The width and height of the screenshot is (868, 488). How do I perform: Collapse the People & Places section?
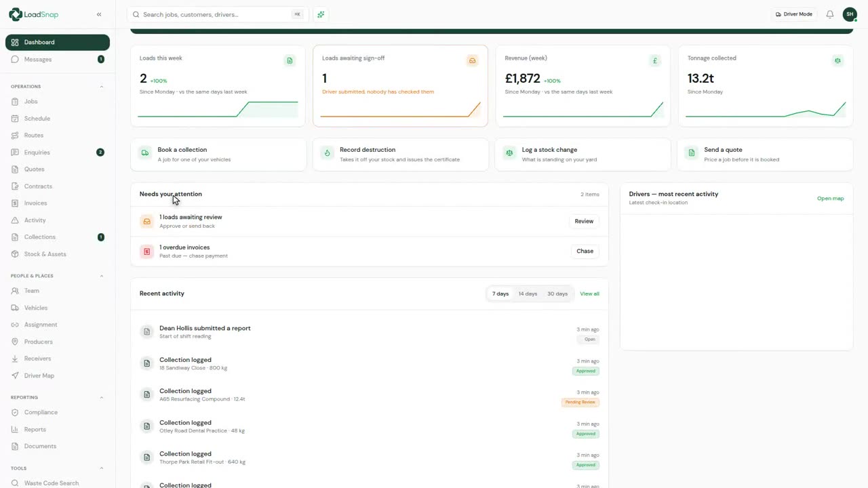coord(102,276)
